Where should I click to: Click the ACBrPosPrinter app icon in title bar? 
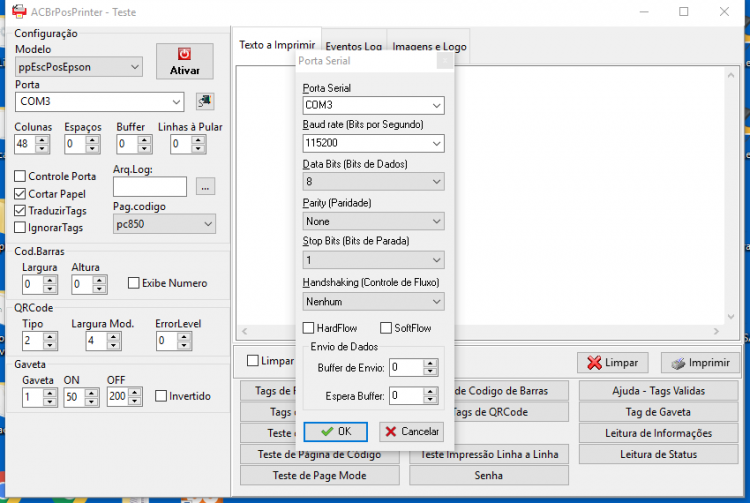[19, 11]
